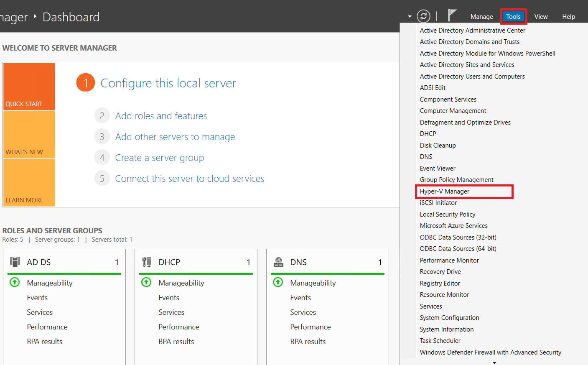Open Group Policy Management
The image size is (588, 365).
(456, 179)
